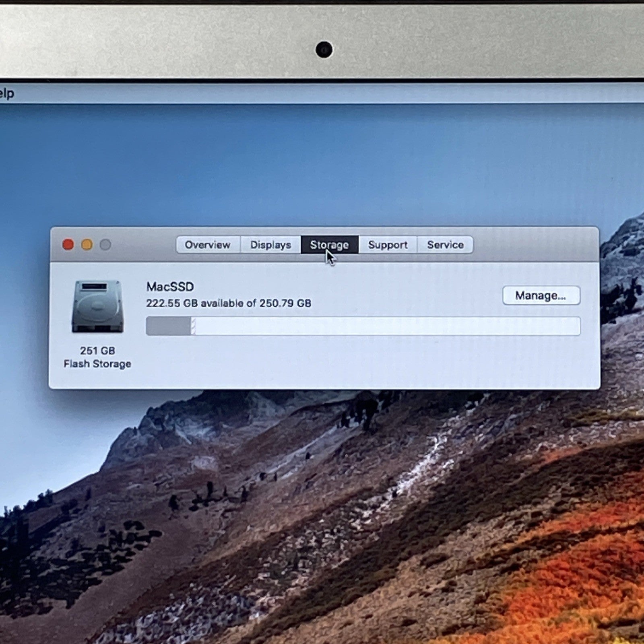Click the 251 GB Flash Storage label
The width and height of the screenshot is (644, 644).
point(97,357)
